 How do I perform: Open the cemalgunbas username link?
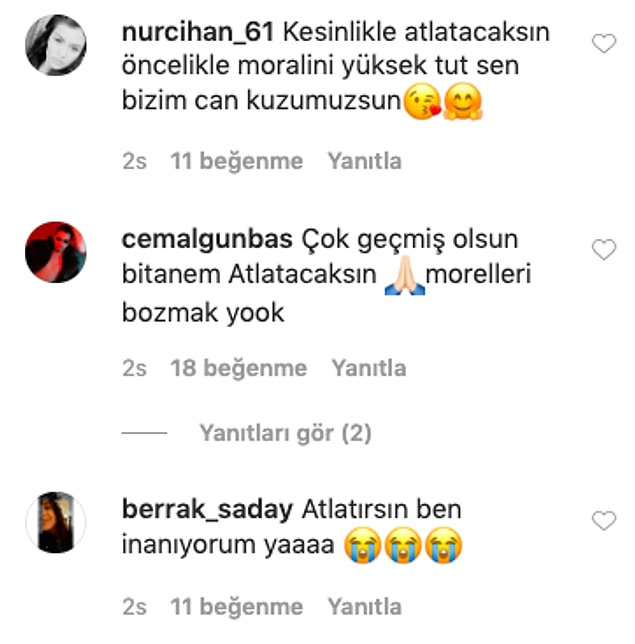point(207,239)
